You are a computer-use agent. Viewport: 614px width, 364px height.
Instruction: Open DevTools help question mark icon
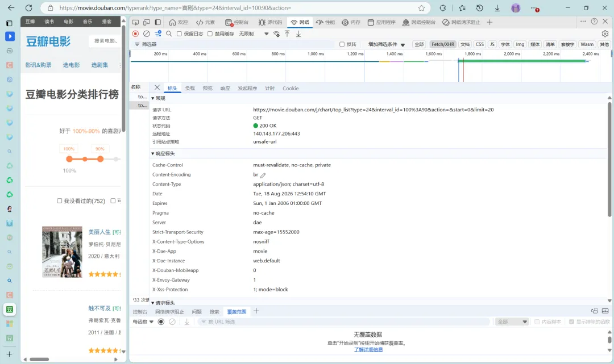[x=594, y=22]
